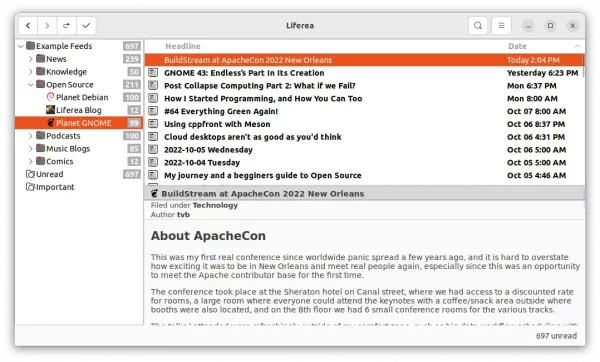The width and height of the screenshot is (600, 362).
Task: Click the Technology category label
Action: (215, 205)
